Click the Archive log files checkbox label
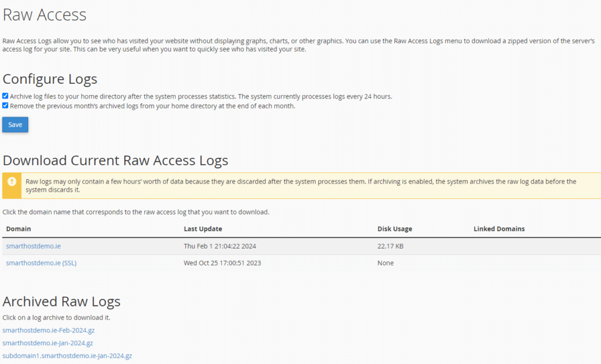The height and width of the screenshot is (364, 601). point(201,97)
